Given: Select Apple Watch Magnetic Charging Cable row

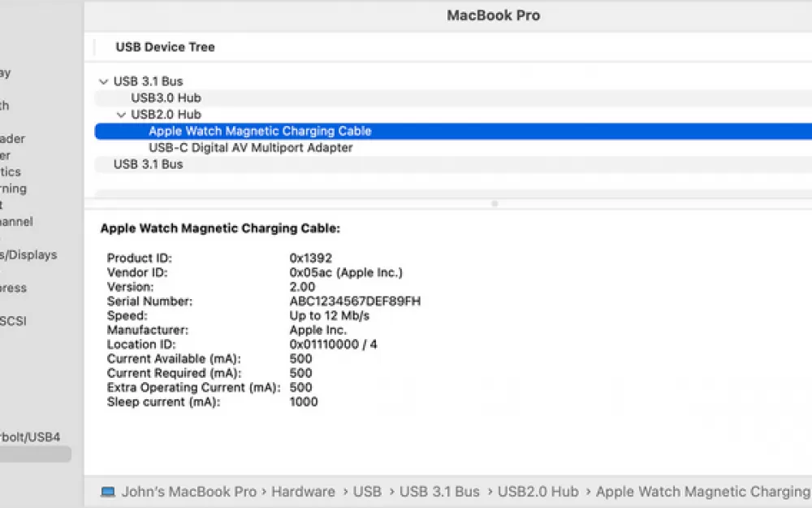Looking at the screenshot, I should 453,131.
